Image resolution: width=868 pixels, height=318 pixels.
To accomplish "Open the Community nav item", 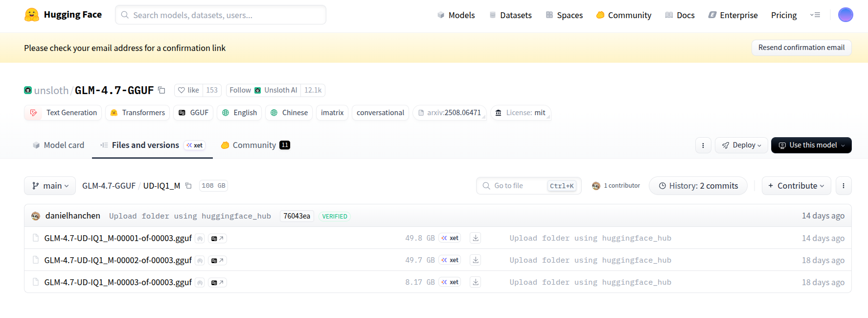I will [624, 15].
